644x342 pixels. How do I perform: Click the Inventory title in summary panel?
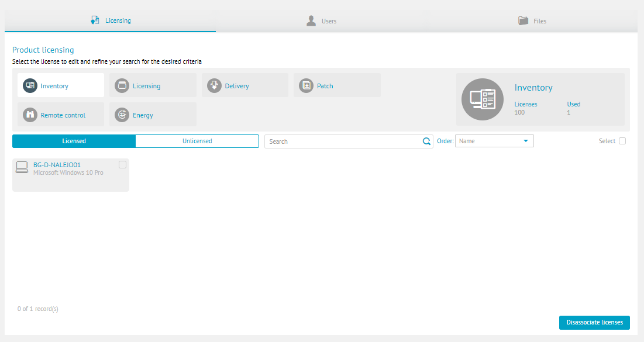pyautogui.click(x=533, y=88)
